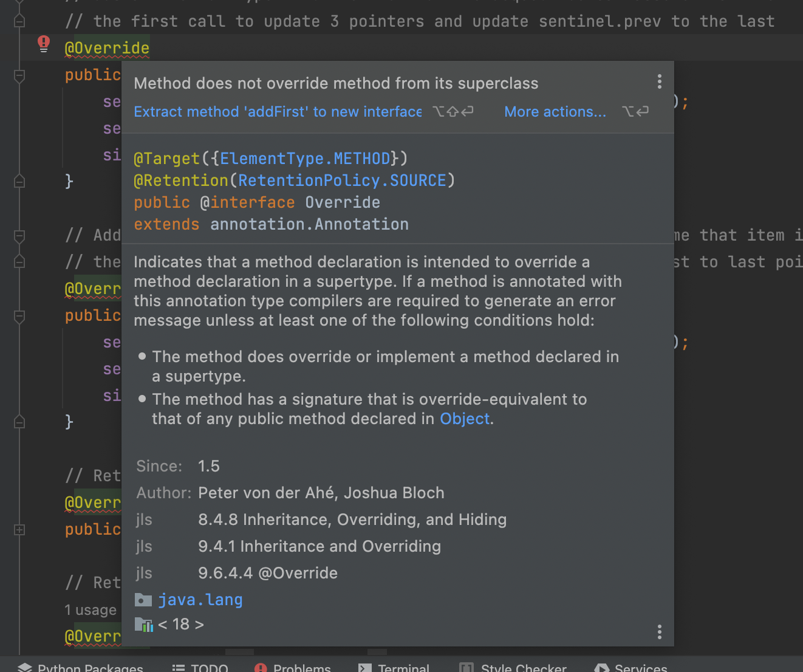The image size is (803, 672).
Task: Click the '1 usage' inlay hint
Action: tap(91, 610)
